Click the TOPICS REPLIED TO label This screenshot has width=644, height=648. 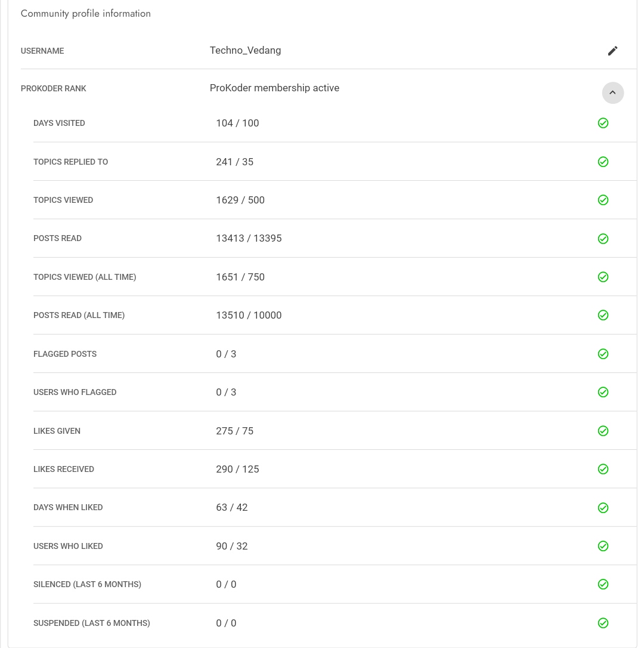coord(70,162)
